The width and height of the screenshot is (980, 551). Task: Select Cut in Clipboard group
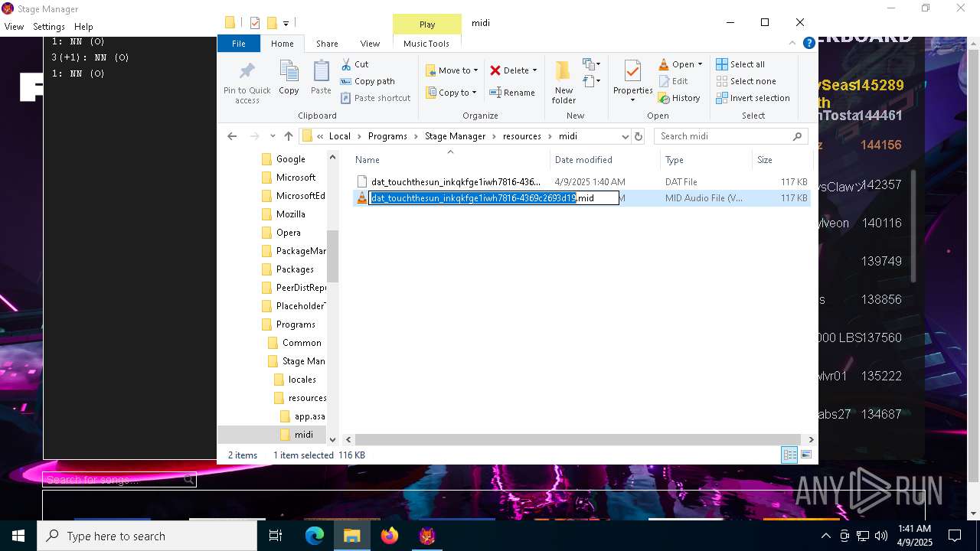coord(354,64)
